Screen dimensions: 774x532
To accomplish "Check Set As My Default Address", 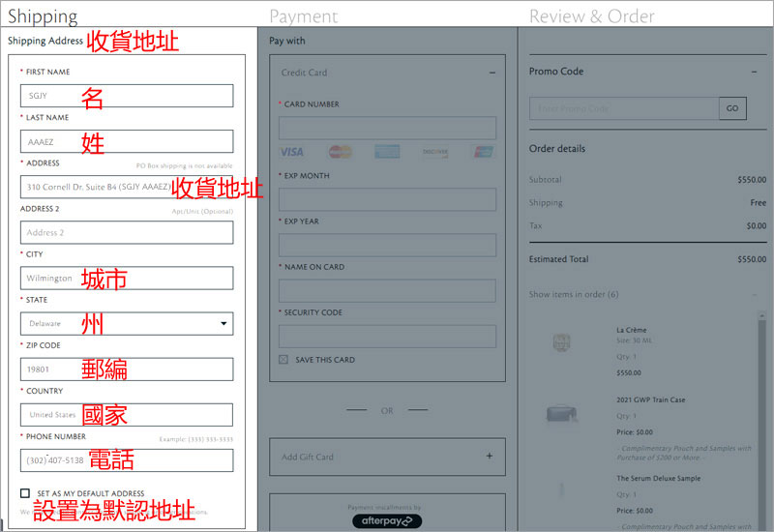I will pyautogui.click(x=25, y=493).
